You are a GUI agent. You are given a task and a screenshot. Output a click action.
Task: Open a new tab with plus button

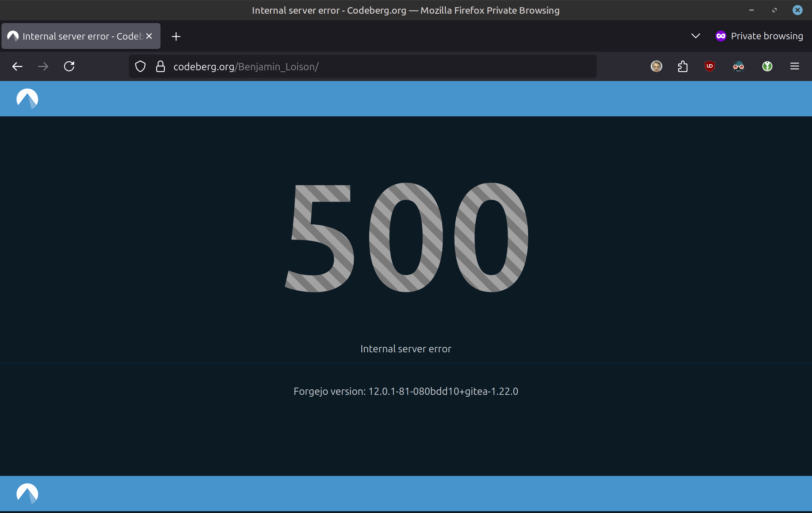coord(176,36)
